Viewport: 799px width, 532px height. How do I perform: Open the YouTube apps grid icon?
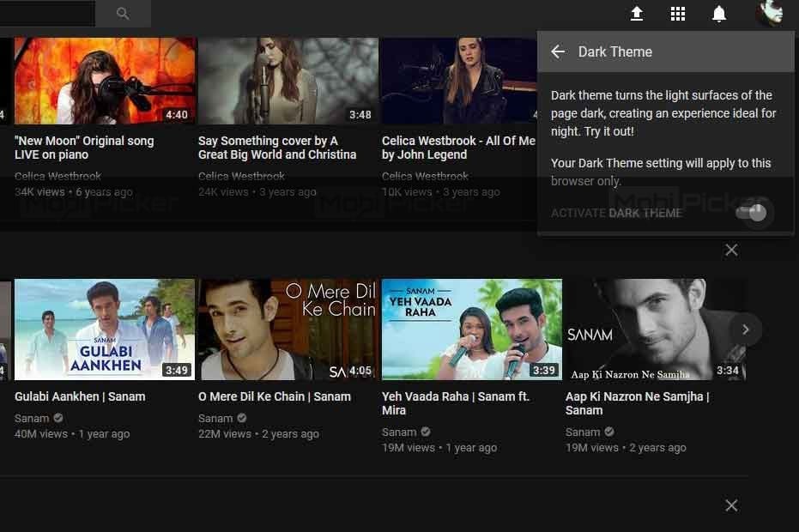click(678, 14)
